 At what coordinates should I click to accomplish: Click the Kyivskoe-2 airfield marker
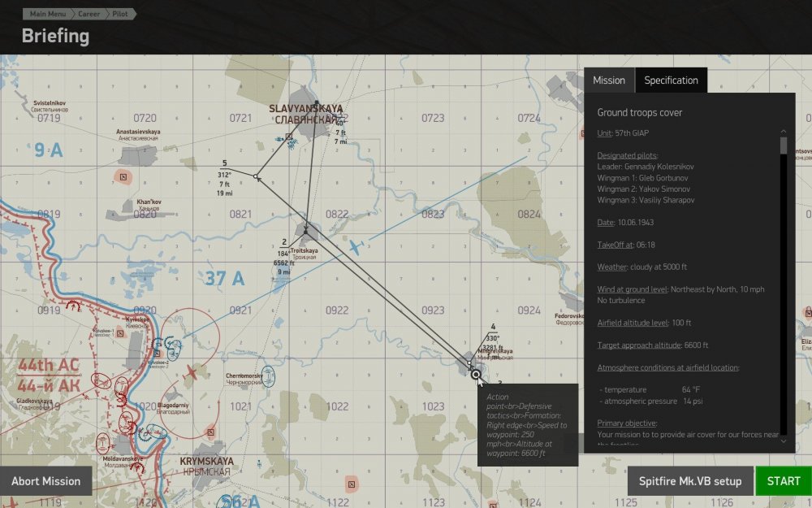click(157, 354)
